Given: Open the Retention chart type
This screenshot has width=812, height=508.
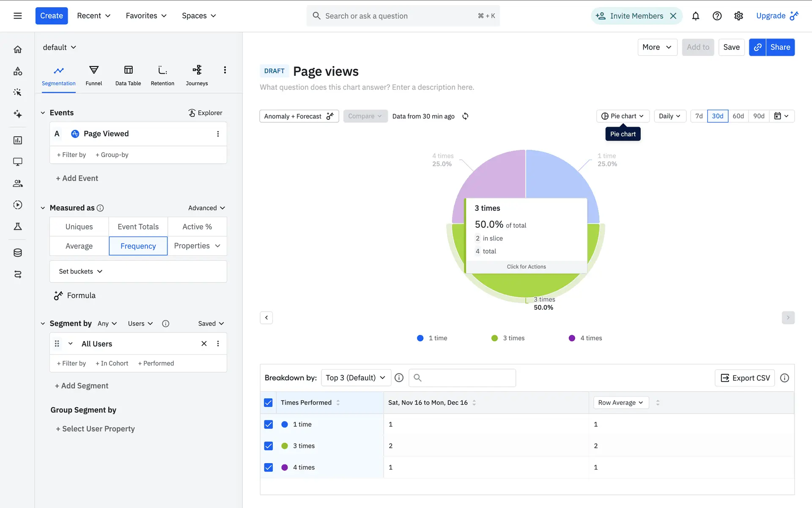Looking at the screenshot, I should 162,75.
